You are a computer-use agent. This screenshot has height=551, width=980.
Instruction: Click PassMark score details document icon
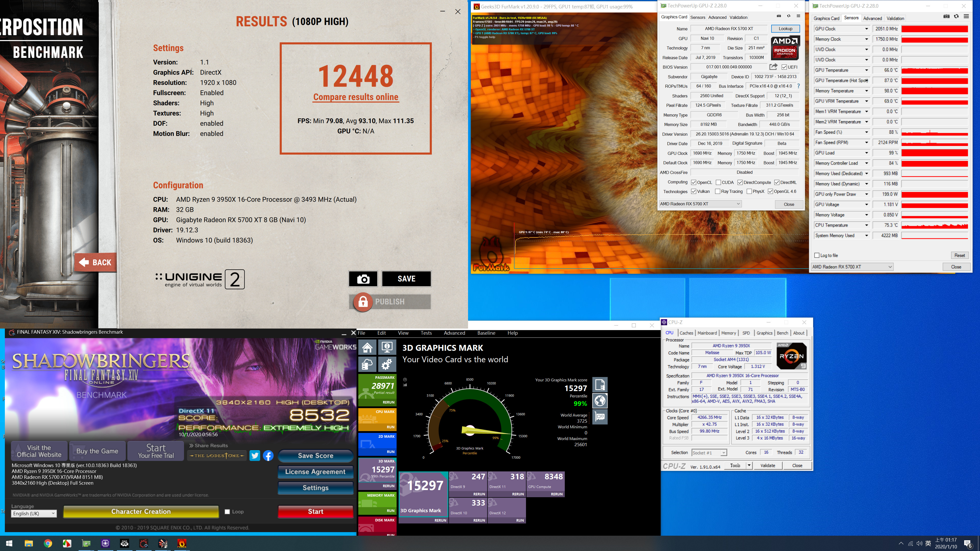pyautogui.click(x=600, y=384)
